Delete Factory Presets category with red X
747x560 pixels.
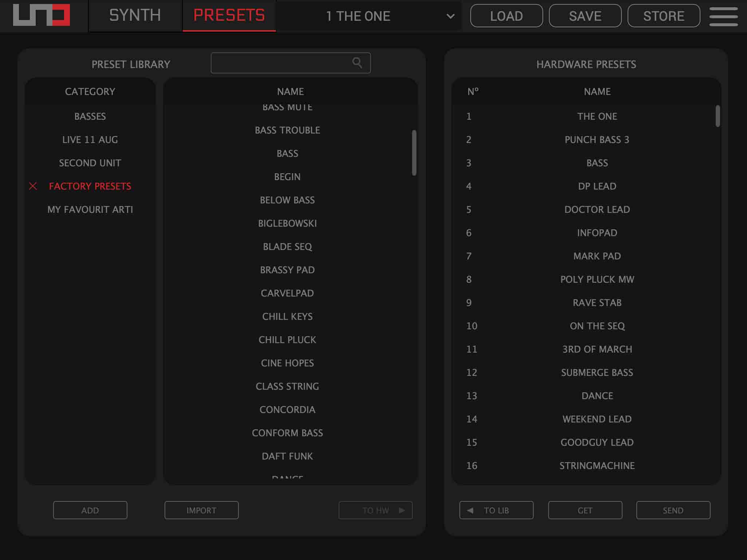(33, 186)
